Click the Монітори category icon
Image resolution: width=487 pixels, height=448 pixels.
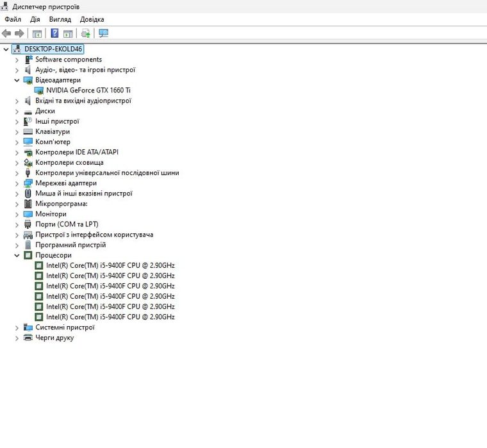click(x=28, y=214)
